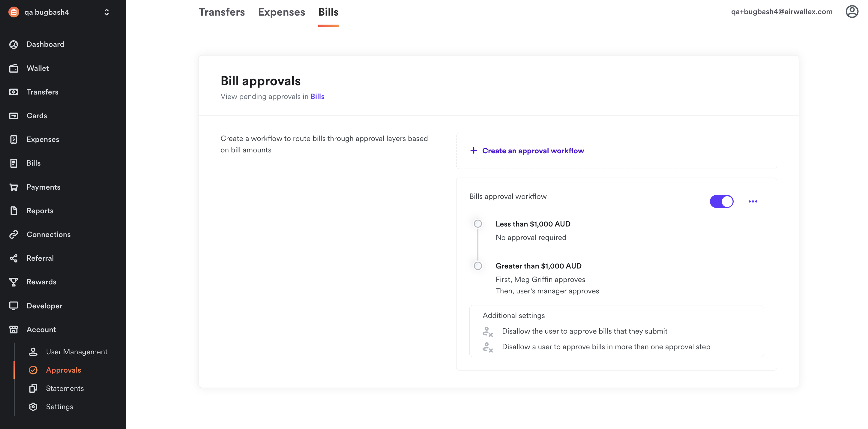Click the Connections link icon
This screenshot has height=429, width=868.
13,235
